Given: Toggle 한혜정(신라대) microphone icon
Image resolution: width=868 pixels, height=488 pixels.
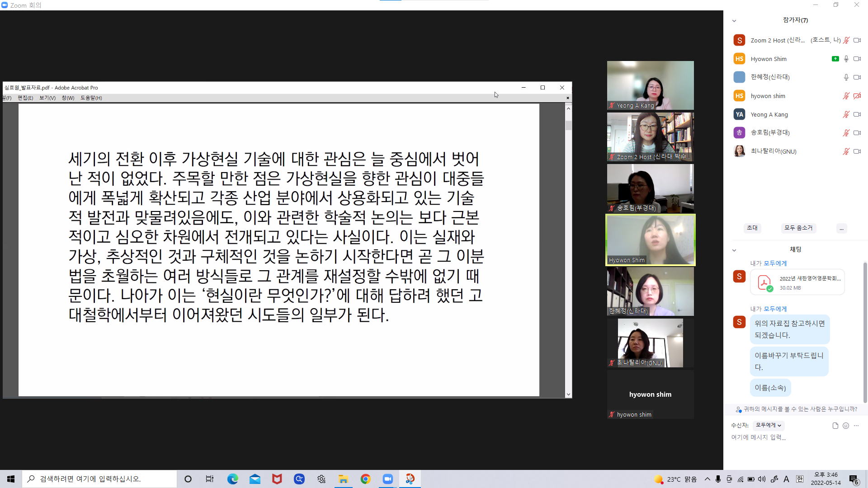Looking at the screenshot, I should point(846,77).
